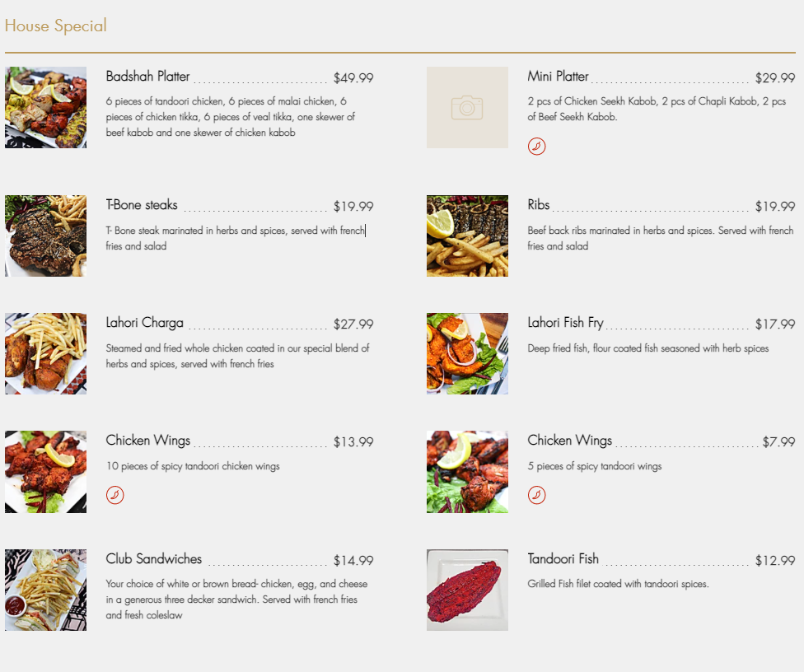This screenshot has height=672, width=804.
Task: Open the T-Bone steaks photo
Action: [45, 236]
